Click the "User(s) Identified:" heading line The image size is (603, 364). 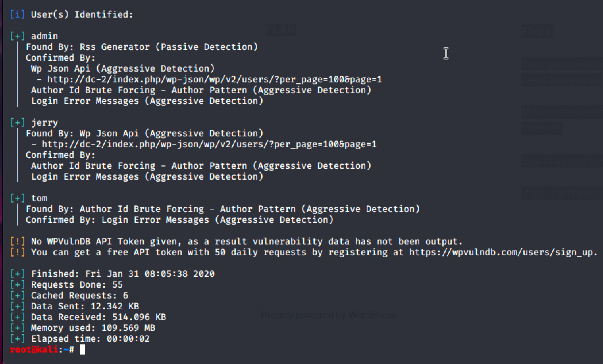[82, 15]
